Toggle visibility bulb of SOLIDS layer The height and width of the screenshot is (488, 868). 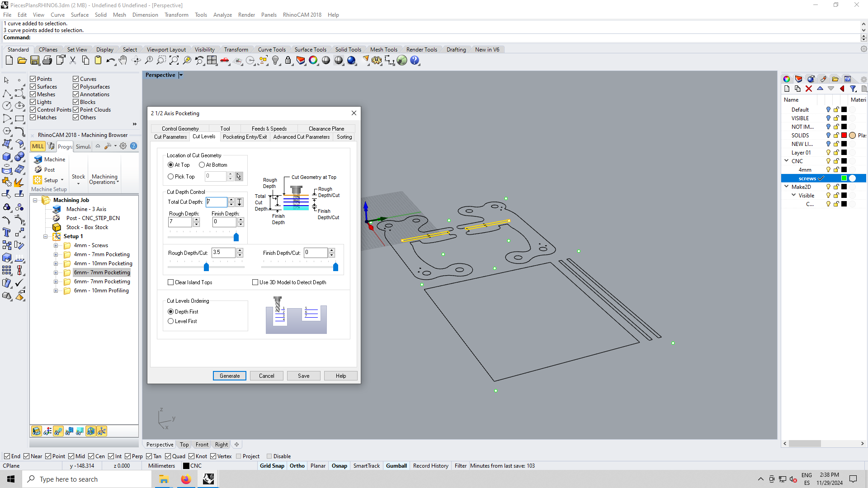click(828, 136)
